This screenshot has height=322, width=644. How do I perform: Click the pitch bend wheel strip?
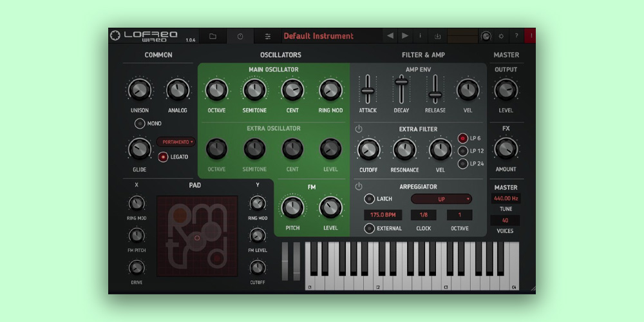[285, 261]
